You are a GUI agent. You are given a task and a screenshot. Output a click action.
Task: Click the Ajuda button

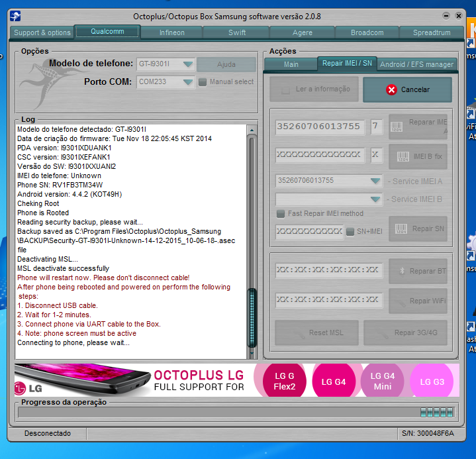tap(226, 64)
